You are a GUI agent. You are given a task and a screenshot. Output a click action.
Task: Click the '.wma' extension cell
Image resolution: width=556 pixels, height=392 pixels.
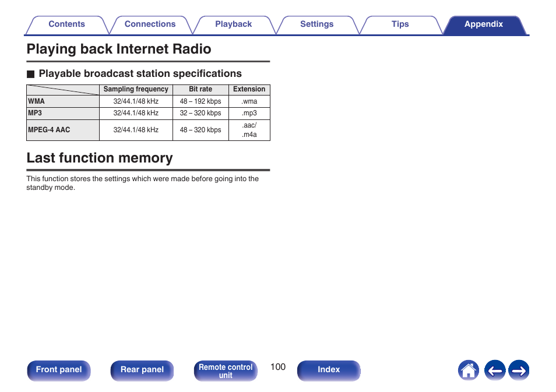pos(249,101)
